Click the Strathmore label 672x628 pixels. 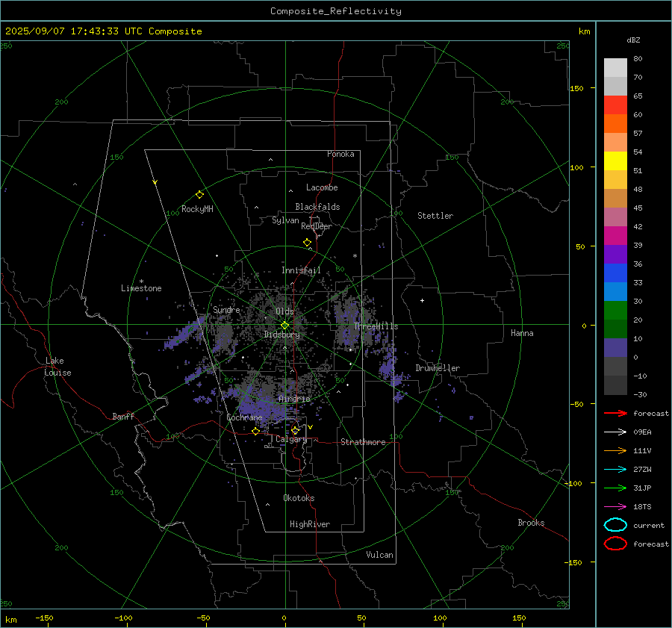point(363,442)
